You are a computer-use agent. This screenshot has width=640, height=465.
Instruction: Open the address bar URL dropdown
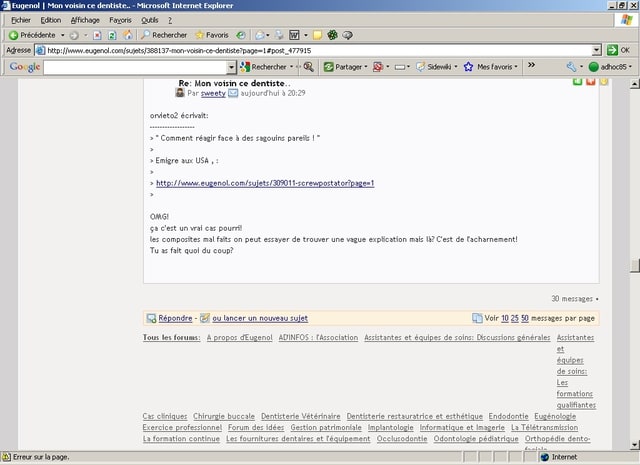(x=599, y=50)
